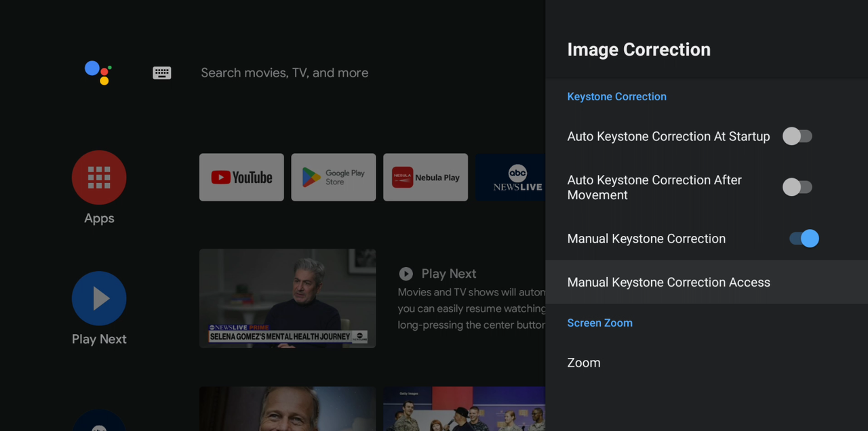Open the red Apps grid icon
Viewport: 868px width, 431px height.
pyautogui.click(x=99, y=178)
